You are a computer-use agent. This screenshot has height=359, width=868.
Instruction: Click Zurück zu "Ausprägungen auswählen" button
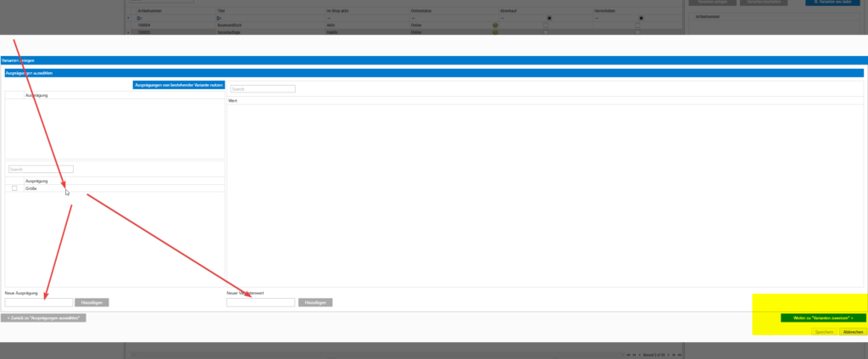point(44,318)
